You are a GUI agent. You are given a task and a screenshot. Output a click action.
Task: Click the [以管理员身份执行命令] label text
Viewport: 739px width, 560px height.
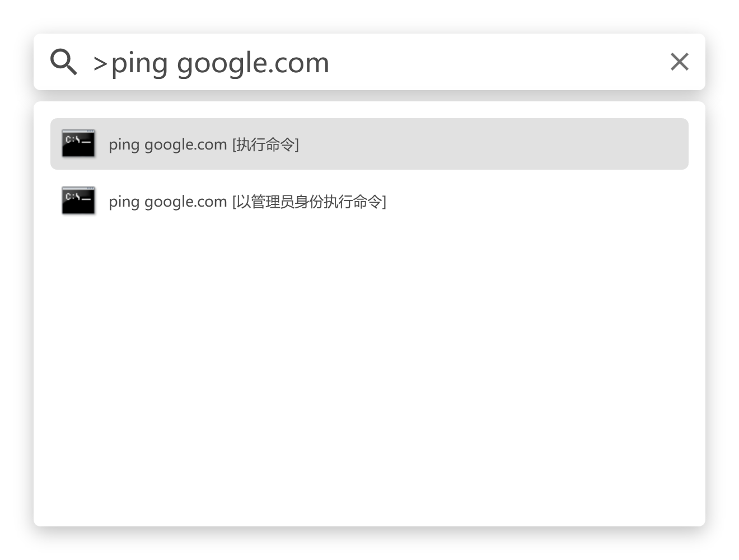(309, 202)
